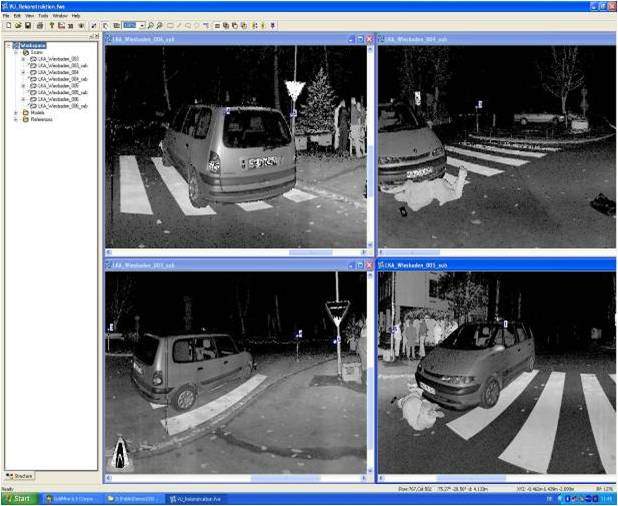The image size is (618, 506).
Task: Click the zoom value field in toolbar
Action: [x=130, y=25]
